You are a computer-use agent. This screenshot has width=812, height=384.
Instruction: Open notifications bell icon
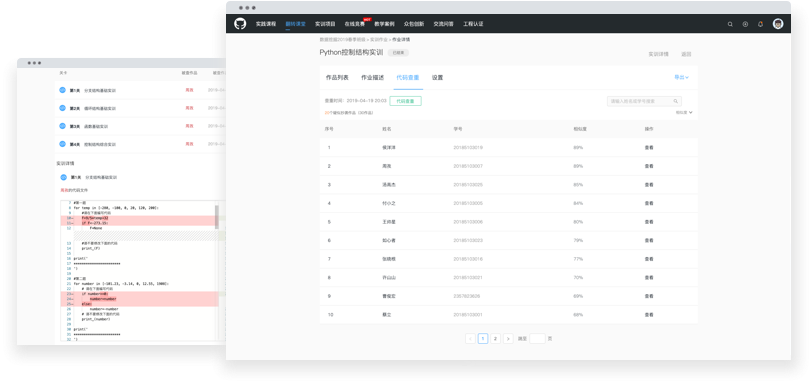[x=760, y=24]
